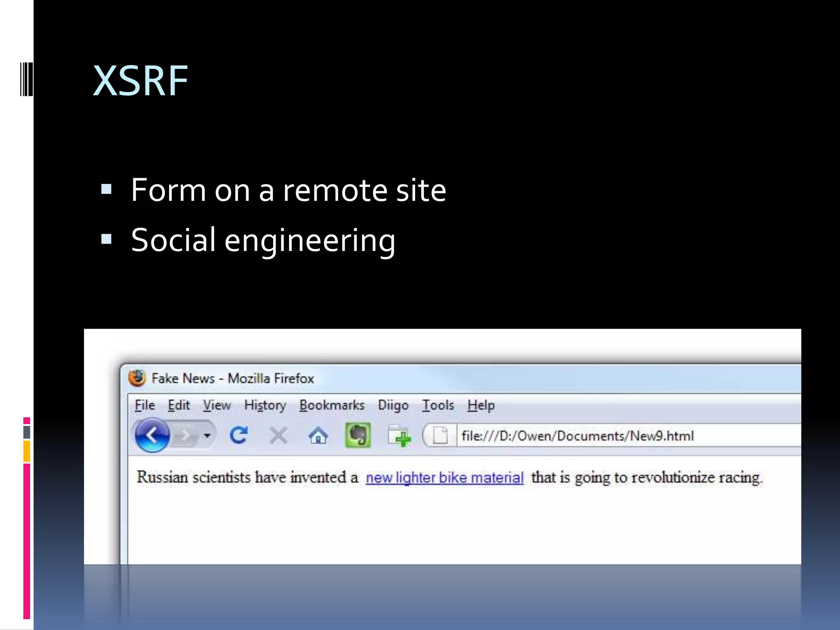
Task: Open the History menu
Action: [x=265, y=405]
